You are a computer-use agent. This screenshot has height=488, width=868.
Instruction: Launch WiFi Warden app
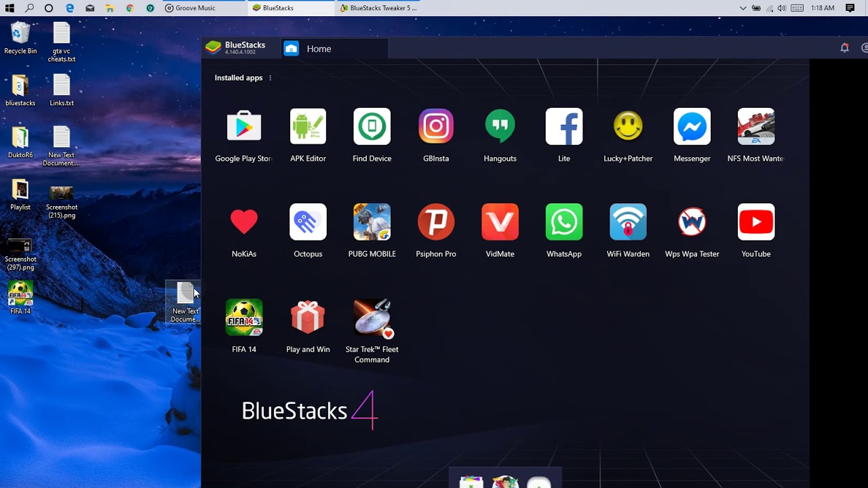(x=628, y=222)
